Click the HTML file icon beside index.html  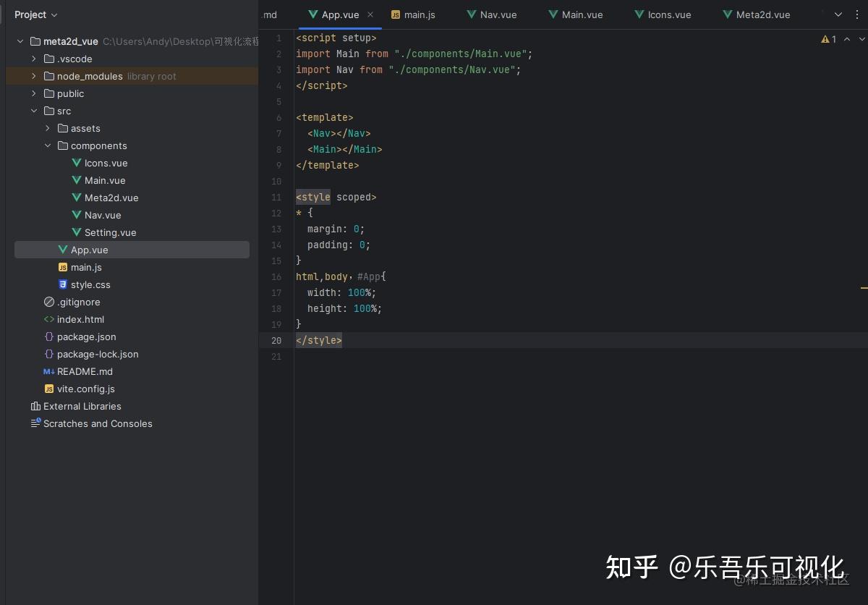point(48,319)
